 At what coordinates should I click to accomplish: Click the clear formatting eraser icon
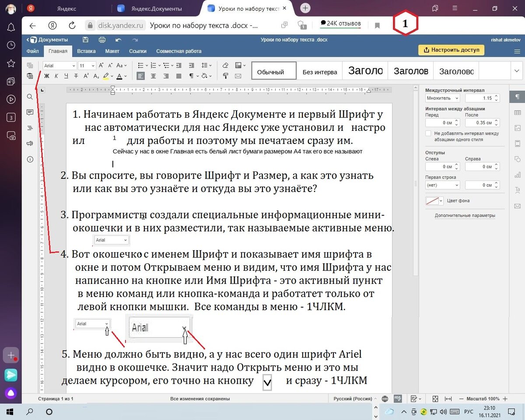225,65
